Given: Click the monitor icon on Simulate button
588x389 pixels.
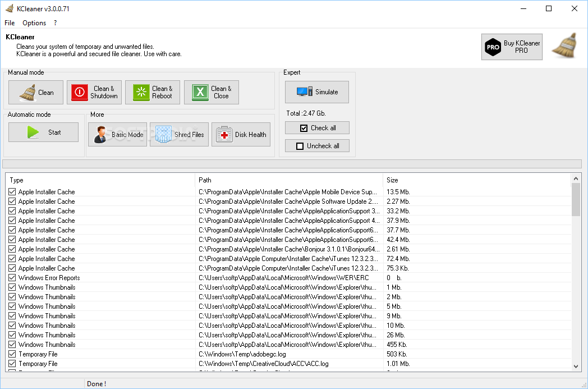Looking at the screenshot, I should click(x=304, y=91).
